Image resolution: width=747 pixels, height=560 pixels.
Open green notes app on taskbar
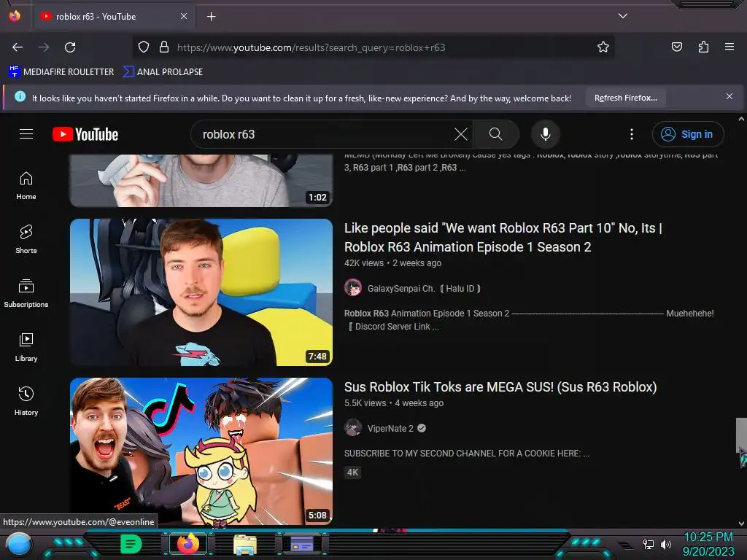tap(131, 544)
